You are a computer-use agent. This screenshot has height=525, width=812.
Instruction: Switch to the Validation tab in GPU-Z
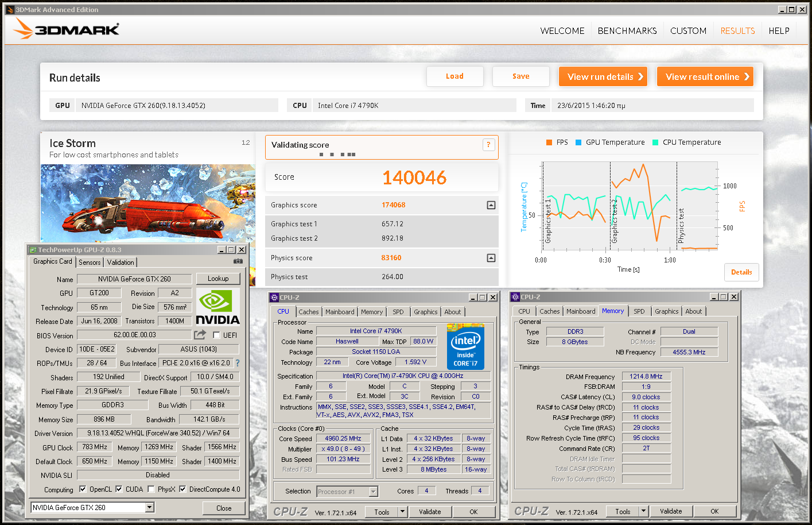click(x=121, y=262)
